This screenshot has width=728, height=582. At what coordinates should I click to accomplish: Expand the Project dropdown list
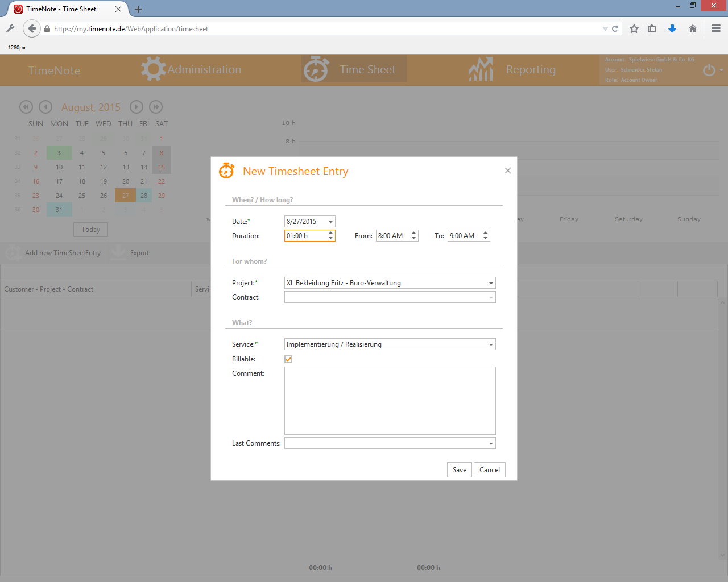click(x=491, y=283)
